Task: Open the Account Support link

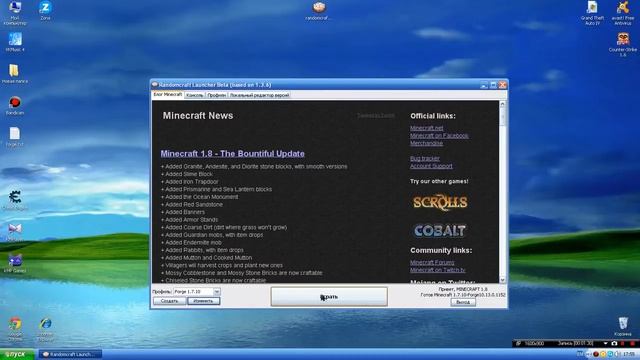Action: [431, 166]
